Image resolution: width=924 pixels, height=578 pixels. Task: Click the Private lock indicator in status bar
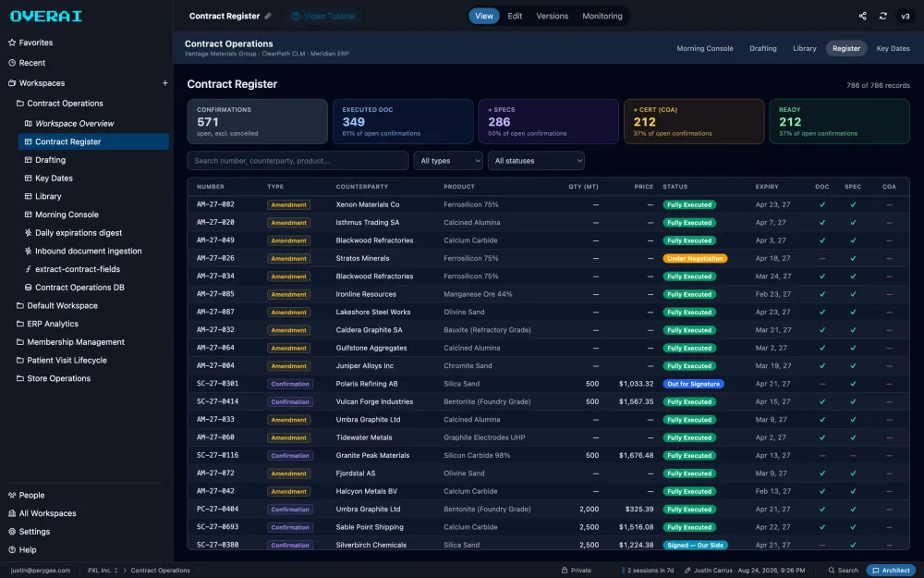pyautogui.click(x=577, y=571)
